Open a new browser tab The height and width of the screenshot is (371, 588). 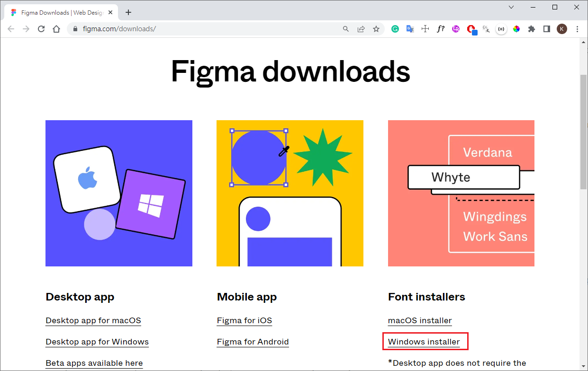click(128, 12)
